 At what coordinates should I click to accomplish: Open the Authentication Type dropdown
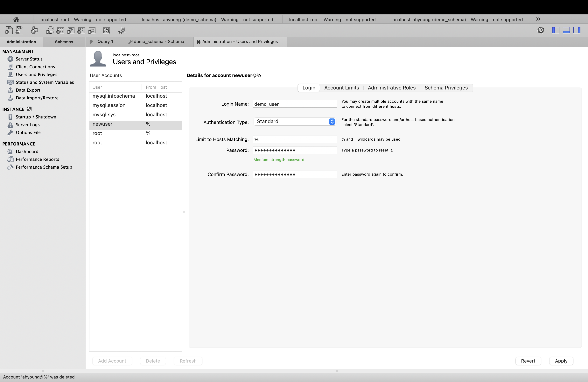point(295,121)
